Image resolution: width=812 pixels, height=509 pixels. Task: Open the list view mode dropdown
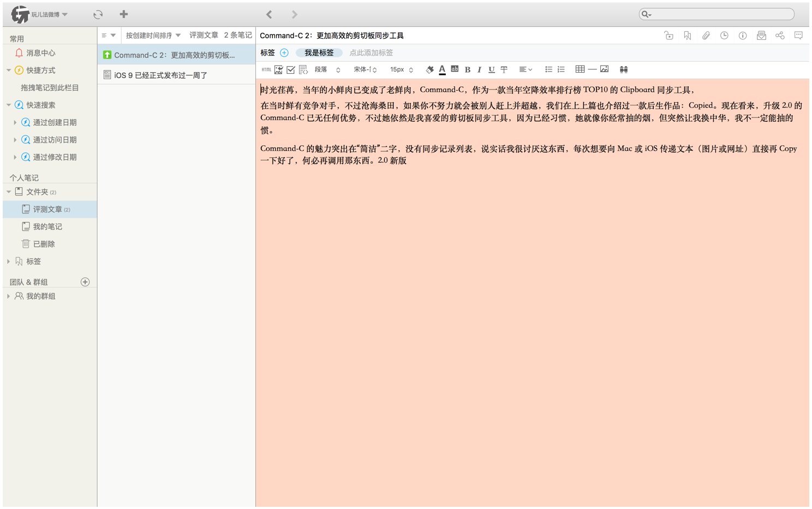(108, 35)
